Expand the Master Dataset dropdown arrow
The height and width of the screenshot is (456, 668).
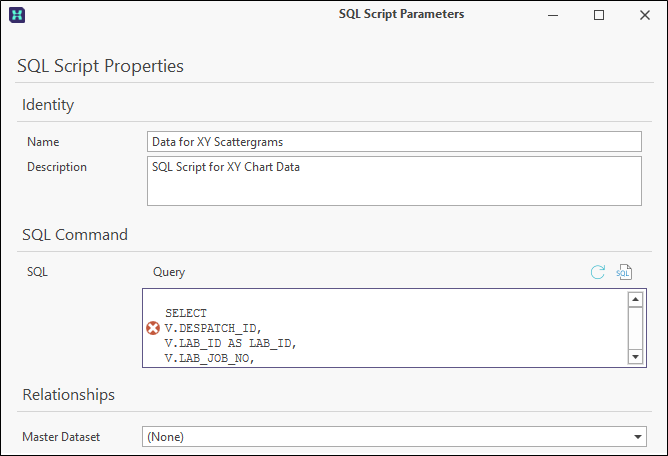[x=638, y=437]
